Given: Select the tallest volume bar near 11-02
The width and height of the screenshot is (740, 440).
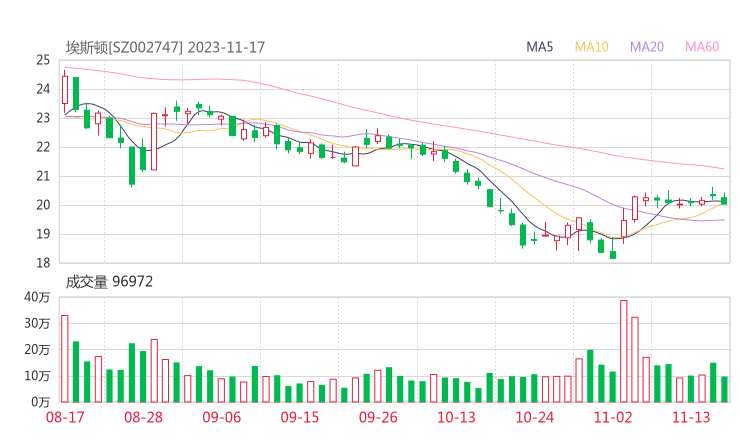Looking at the screenshot, I should (624, 351).
